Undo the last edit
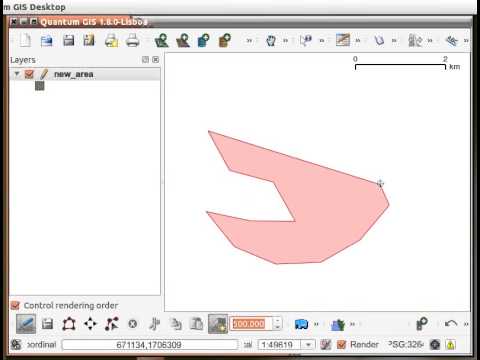 [451, 324]
